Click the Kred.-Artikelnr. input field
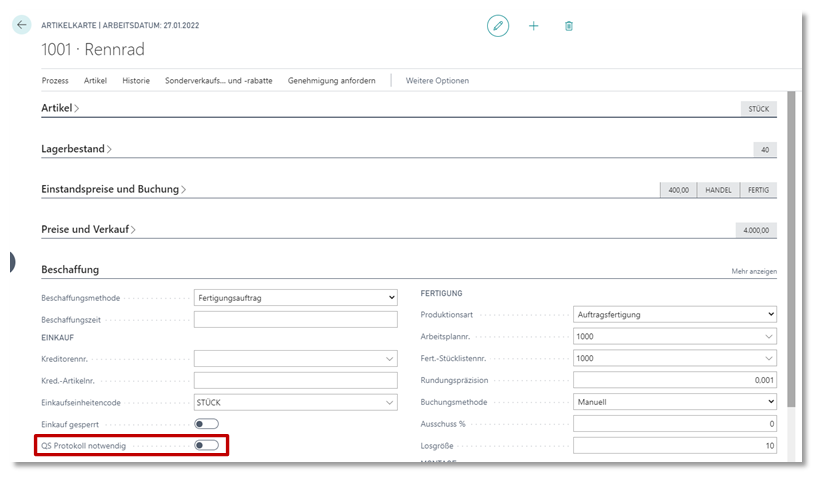This screenshot has width=819, height=481. pyautogui.click(x=296, y=381)
